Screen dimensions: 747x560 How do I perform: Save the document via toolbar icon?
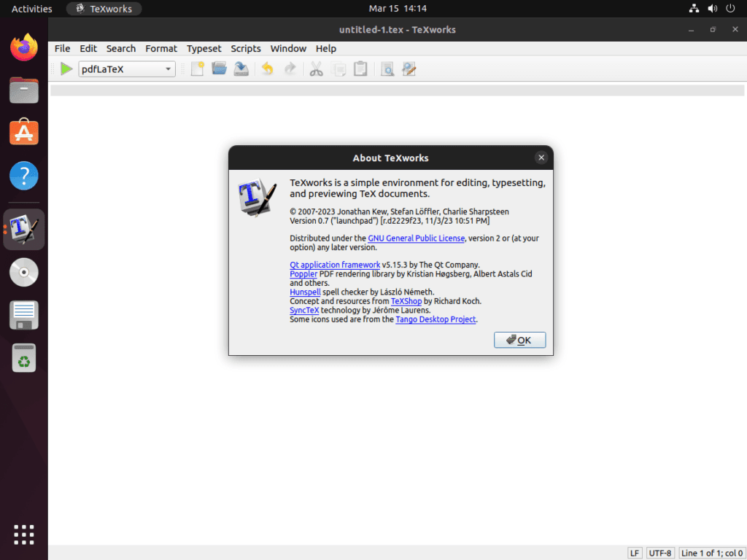click(x=241, y=69)
